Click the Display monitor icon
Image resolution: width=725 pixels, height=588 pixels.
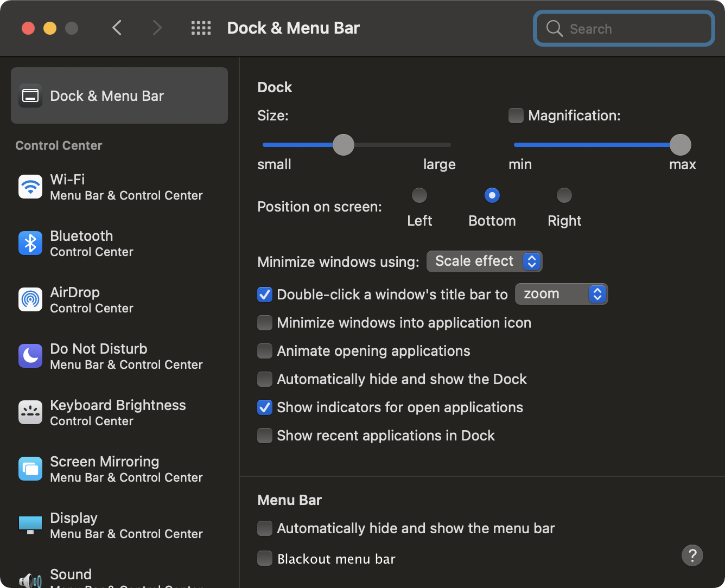(30, 525)
